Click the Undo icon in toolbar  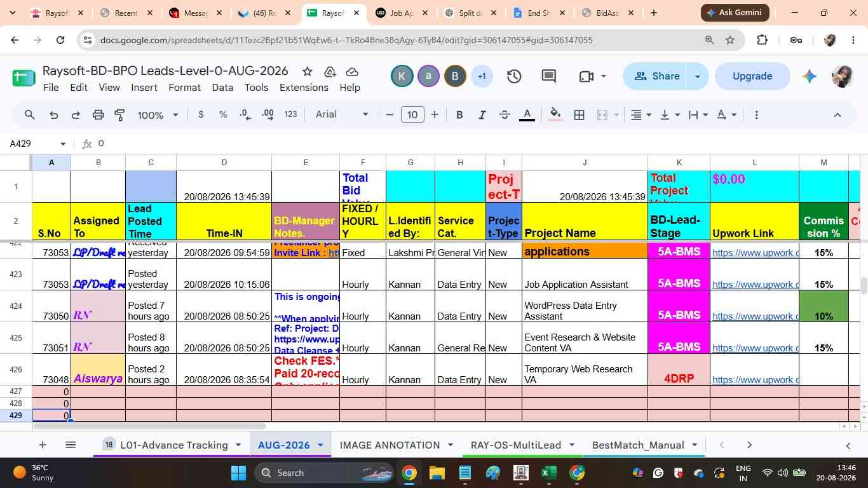click(54, 115)
